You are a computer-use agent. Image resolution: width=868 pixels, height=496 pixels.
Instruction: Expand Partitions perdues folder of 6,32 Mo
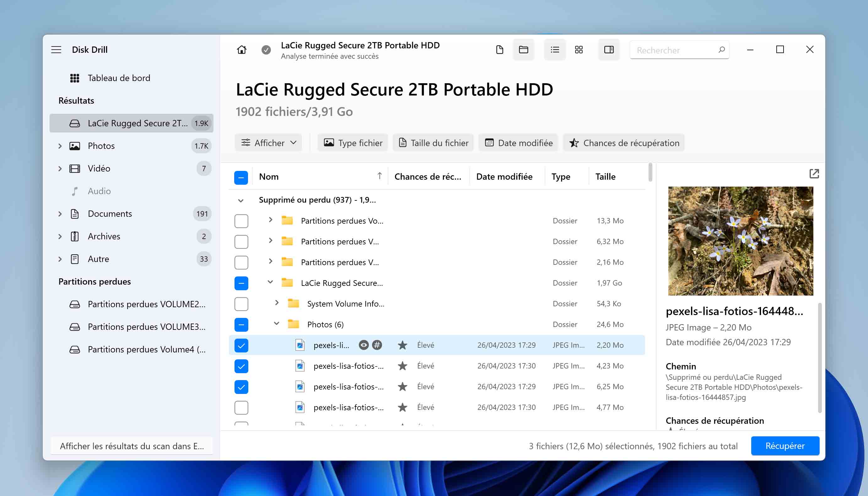click(x=270, y=241)
